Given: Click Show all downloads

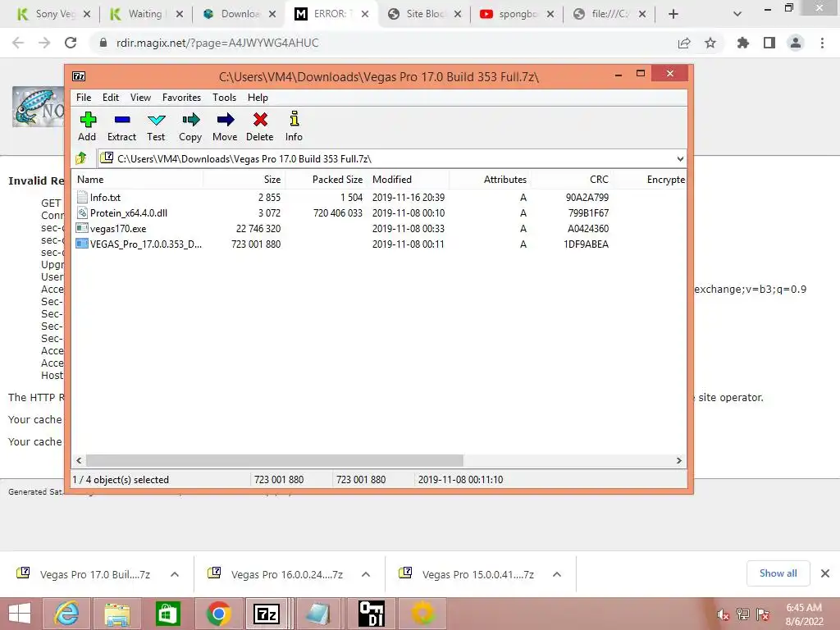Looking at the screenshot, I should click(x=778, y=573).
